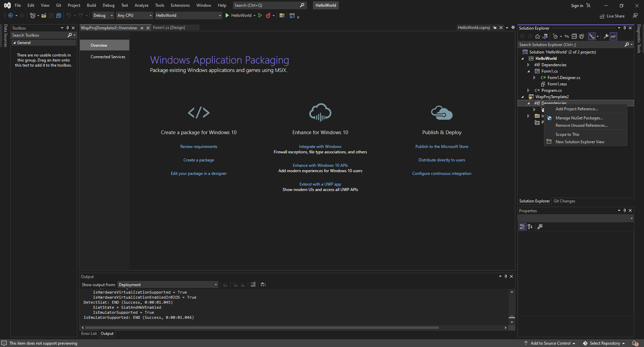Open the Any CPU platform dropdown
The height and width of the screenshot is (347, 644).
pyautogui.click(x=134, y=15)
